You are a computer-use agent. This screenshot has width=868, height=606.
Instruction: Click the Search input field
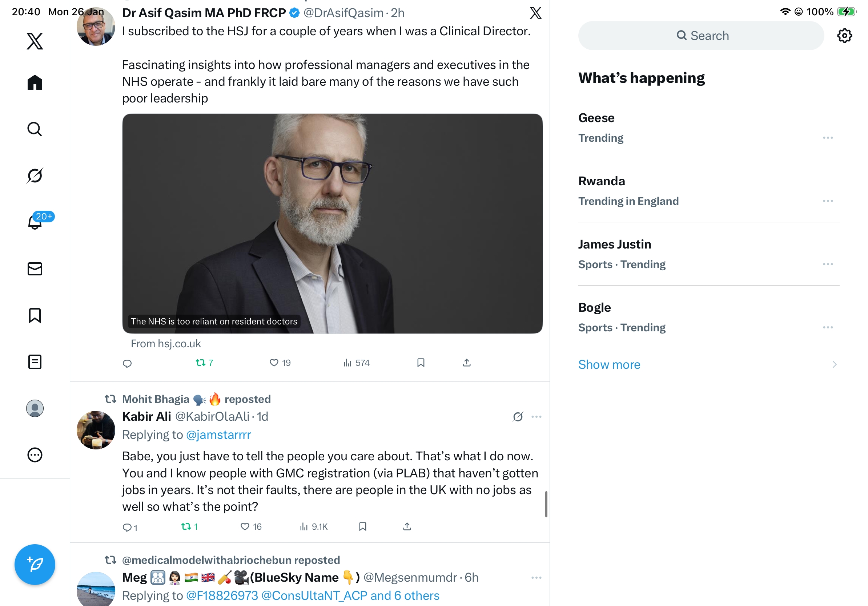tap(700, 36)
